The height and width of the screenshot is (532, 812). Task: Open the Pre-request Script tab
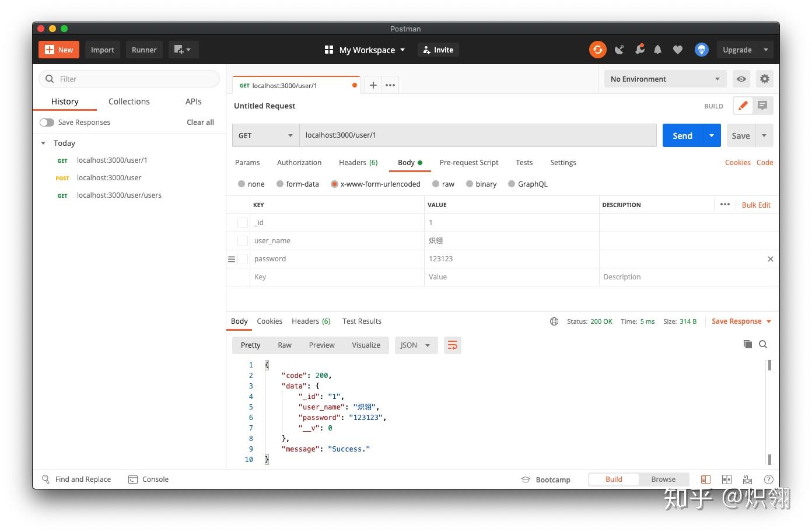click(x=469, y=162)
